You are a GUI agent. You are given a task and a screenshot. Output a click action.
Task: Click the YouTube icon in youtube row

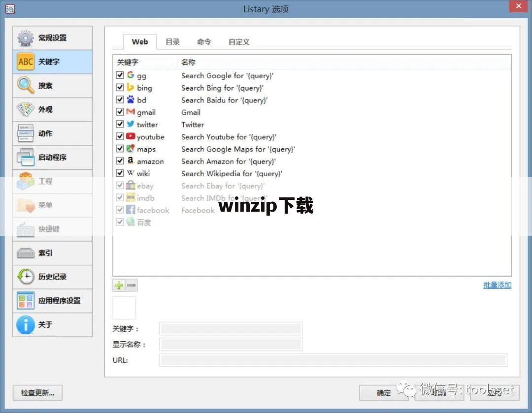pyautogui.click(x=131, y=136)
